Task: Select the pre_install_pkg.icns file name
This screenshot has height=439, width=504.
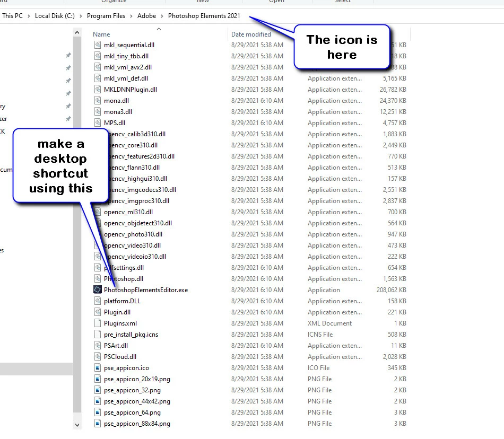Action: point(131,335)
